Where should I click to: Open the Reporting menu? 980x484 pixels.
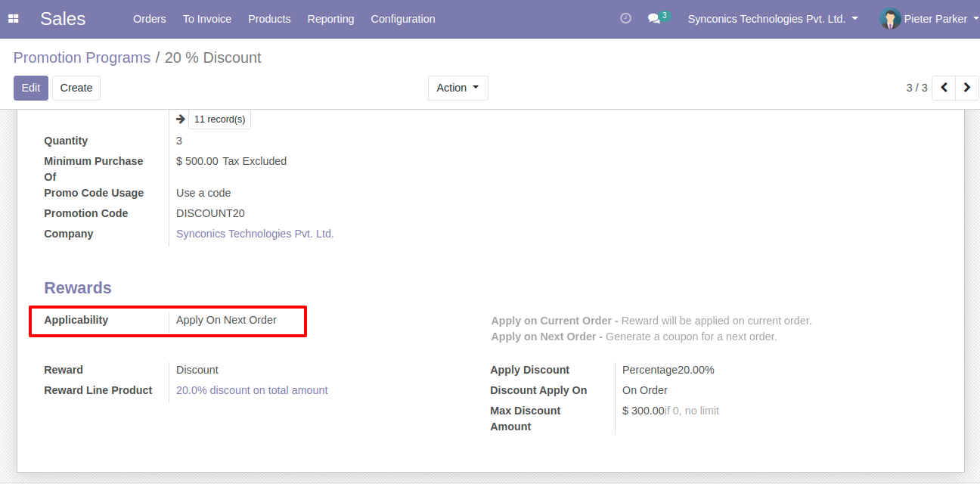pyautogui.click(x=330, y=19)
